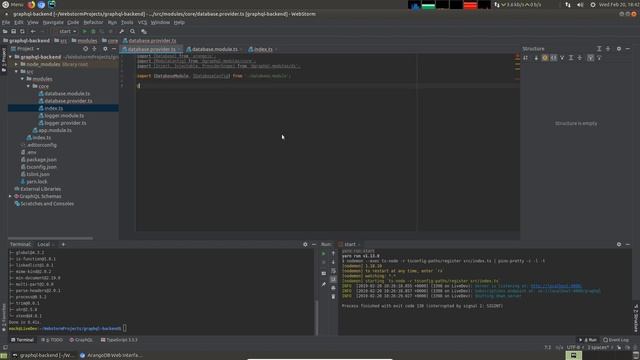Click the up arrow in Run panel
The height and width of the screenshot is (360, 640).
(333, 253)
